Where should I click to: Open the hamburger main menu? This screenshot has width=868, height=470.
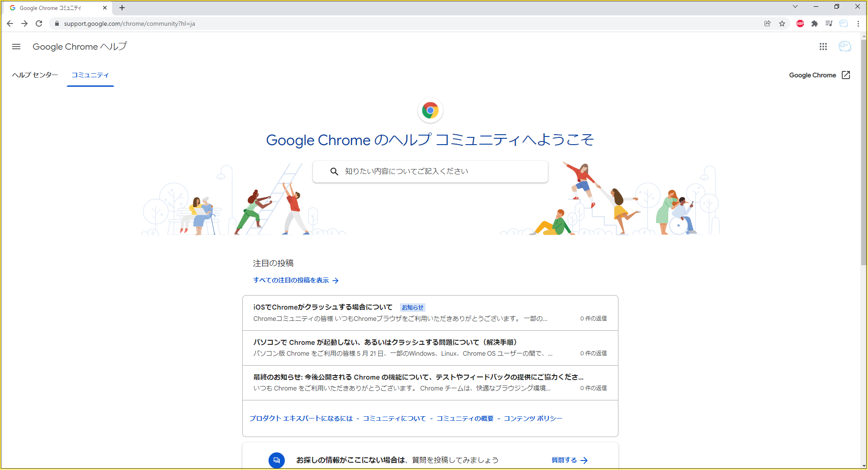pos(16,47)
